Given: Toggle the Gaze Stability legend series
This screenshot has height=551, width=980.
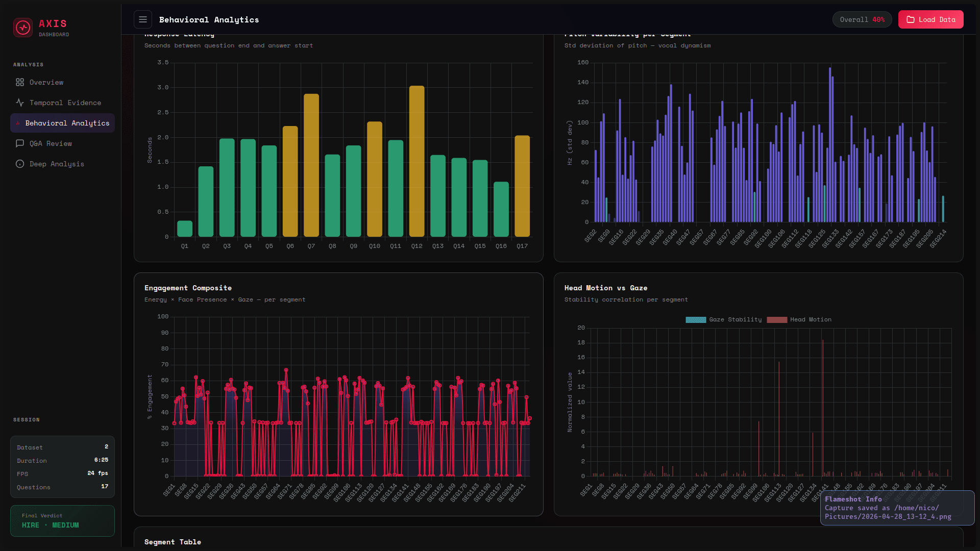Looking at the screenshot, I should [724, 320].
